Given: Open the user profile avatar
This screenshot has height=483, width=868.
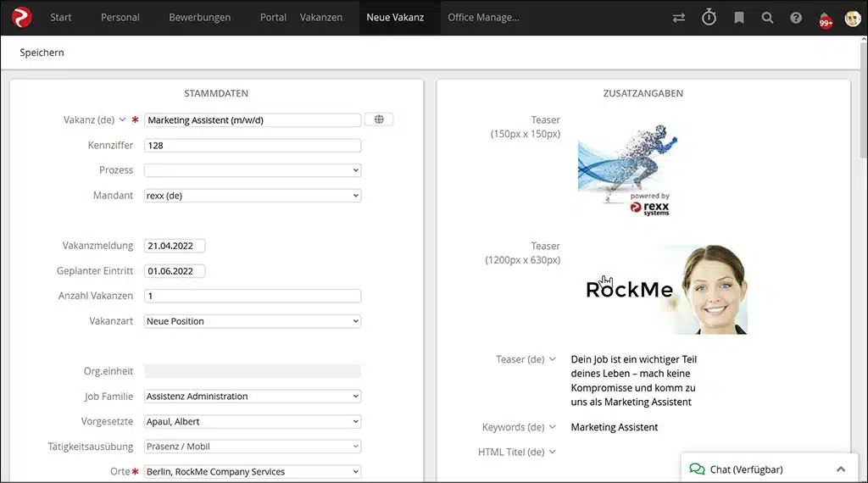Looking at the screenshot, I should pos(853,19).
